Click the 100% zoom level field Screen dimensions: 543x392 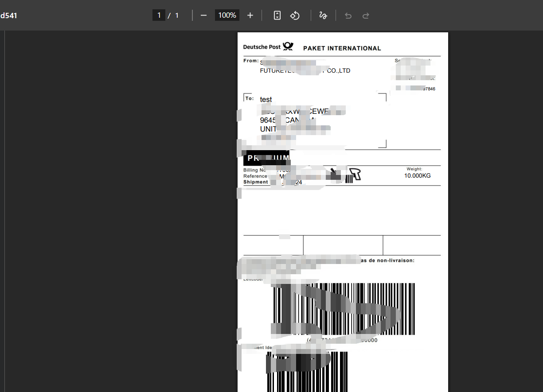(227, 16)
